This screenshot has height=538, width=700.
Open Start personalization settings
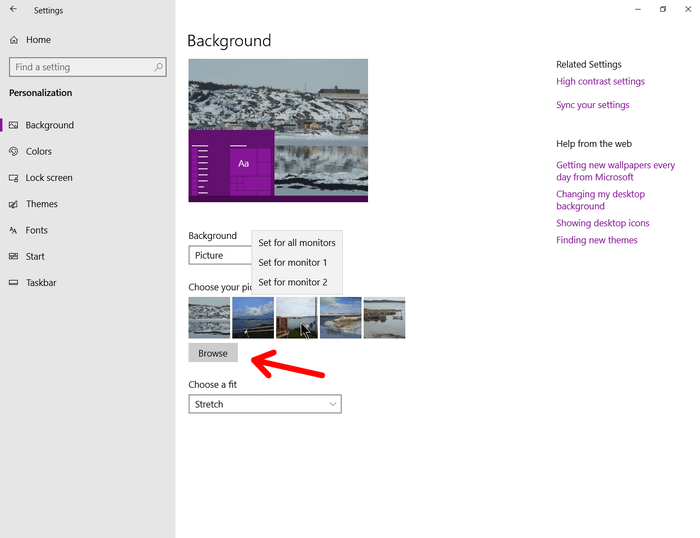[x=88, y=256]
